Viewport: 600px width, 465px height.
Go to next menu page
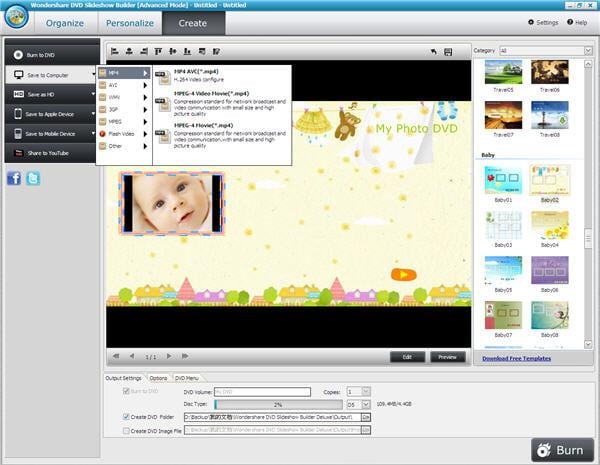(x=169, y=356)
